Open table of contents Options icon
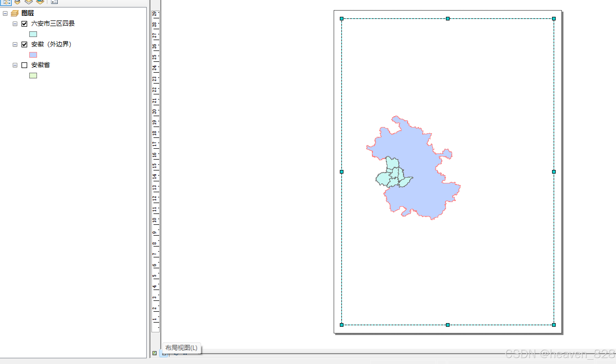Image resolution: width=616 pixels, height=364 pixels. tap(54, 2)
